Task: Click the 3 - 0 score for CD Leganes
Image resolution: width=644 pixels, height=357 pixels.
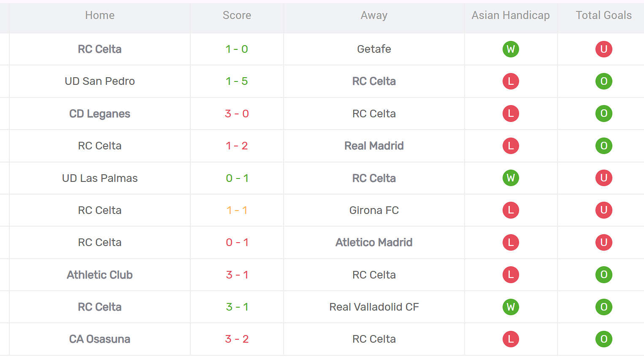Action: (237, 114)
